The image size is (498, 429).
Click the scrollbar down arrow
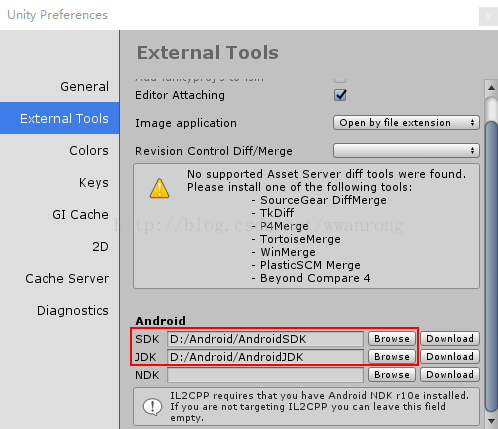[x=491, y=421]
